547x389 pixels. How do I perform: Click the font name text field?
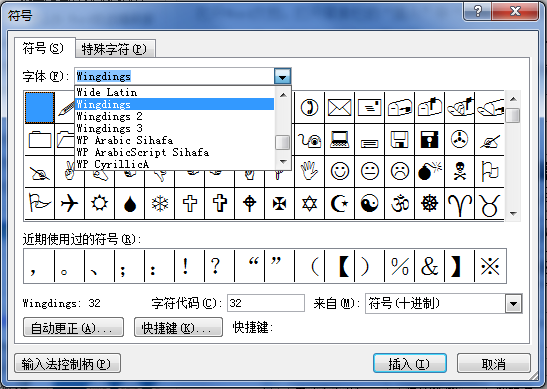(175, 76)
